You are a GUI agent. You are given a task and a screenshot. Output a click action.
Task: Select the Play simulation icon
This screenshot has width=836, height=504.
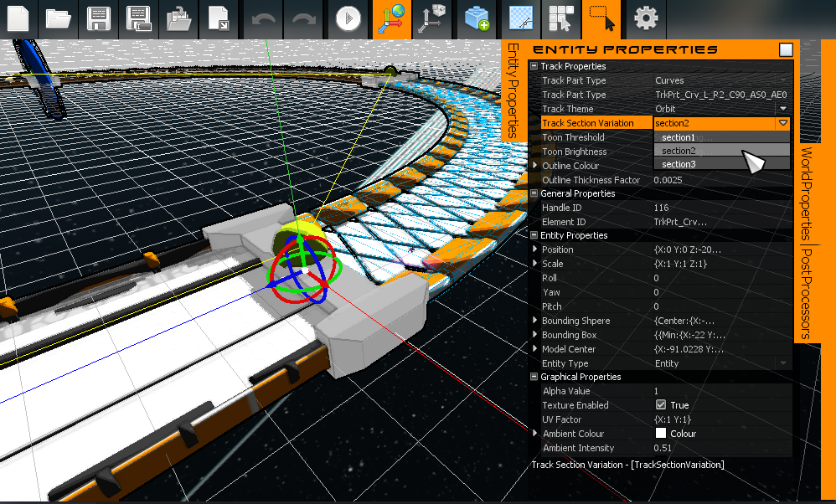point(348,18)
